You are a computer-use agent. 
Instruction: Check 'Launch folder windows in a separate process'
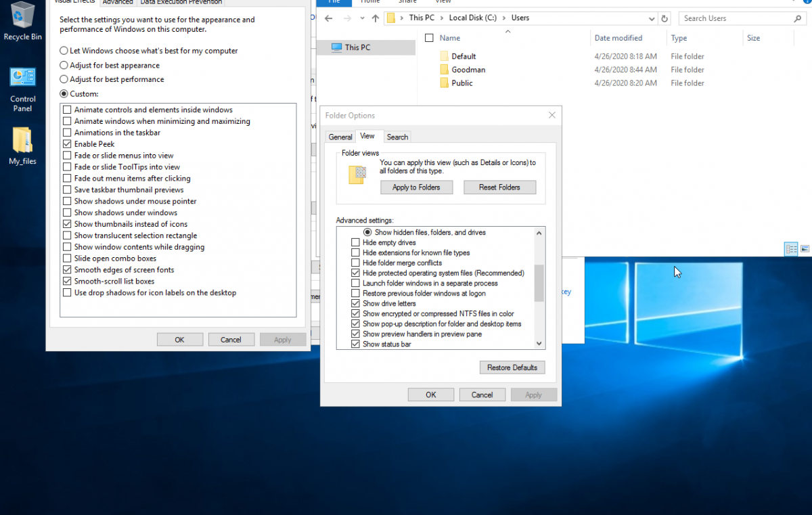356,283
